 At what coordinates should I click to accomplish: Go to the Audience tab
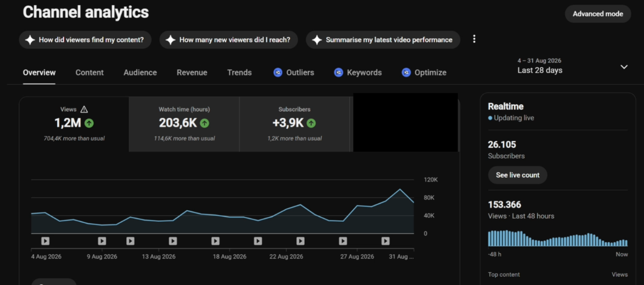click(140, 73)
